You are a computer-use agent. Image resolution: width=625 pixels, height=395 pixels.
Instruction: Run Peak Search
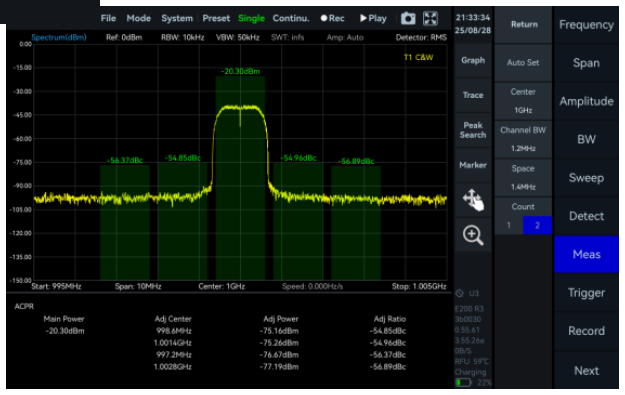pos(473,130)
